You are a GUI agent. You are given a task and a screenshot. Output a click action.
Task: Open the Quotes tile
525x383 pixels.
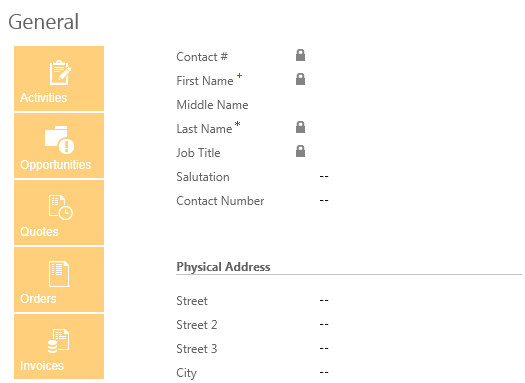tap(59, 213)
